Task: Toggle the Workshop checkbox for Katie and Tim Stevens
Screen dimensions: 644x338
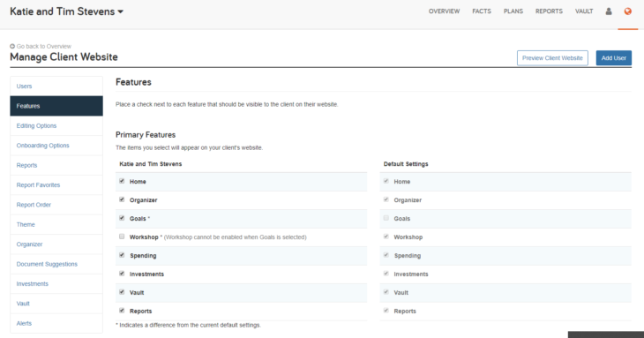Action: (x=122, y=237)
